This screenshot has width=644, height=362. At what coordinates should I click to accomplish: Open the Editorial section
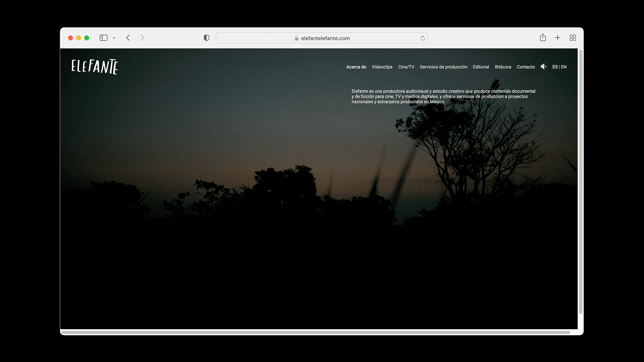point(481,67)
